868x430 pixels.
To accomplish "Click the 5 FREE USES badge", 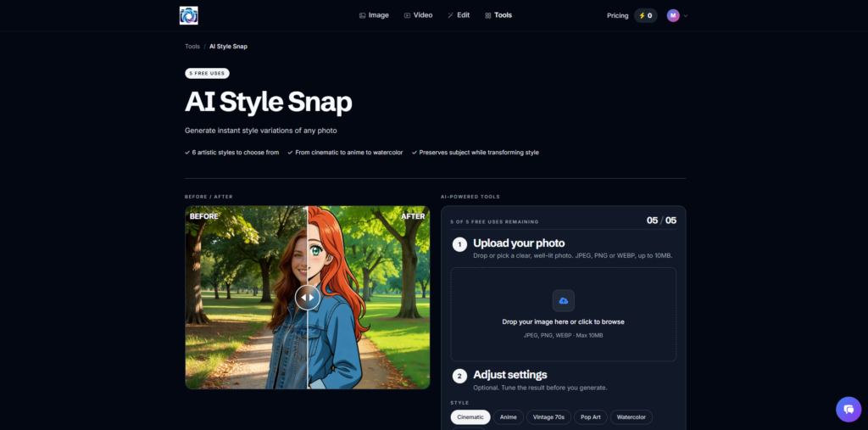I will 207,73.
